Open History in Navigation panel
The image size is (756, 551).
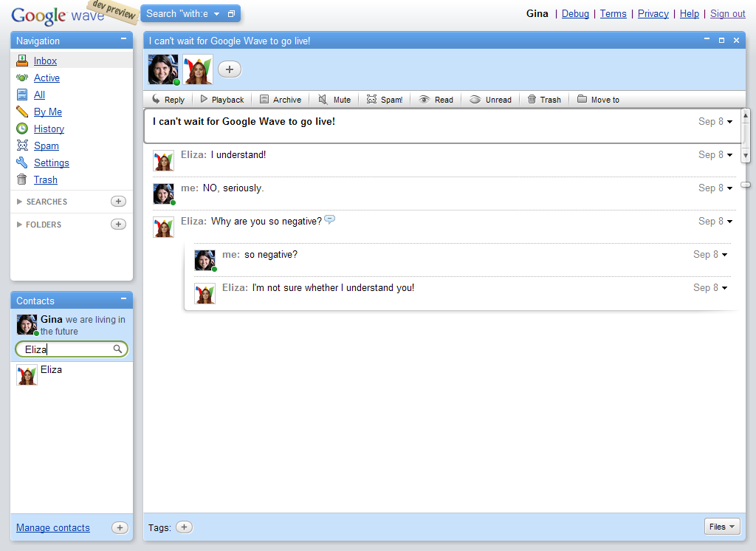click(x=49, y=129)
